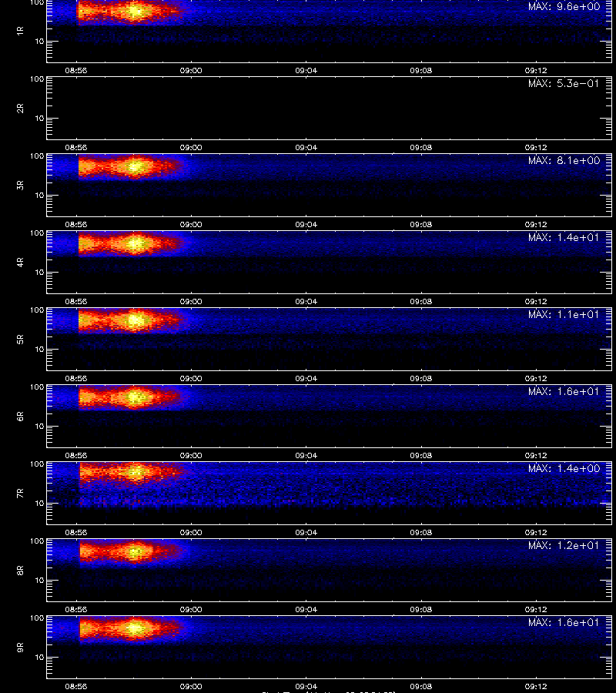Image resolution: width=616 pixels, height=693 pixels.
Task: Click the MAX: 1.6e+01 label in panel 9R
Action: point(564,622)
